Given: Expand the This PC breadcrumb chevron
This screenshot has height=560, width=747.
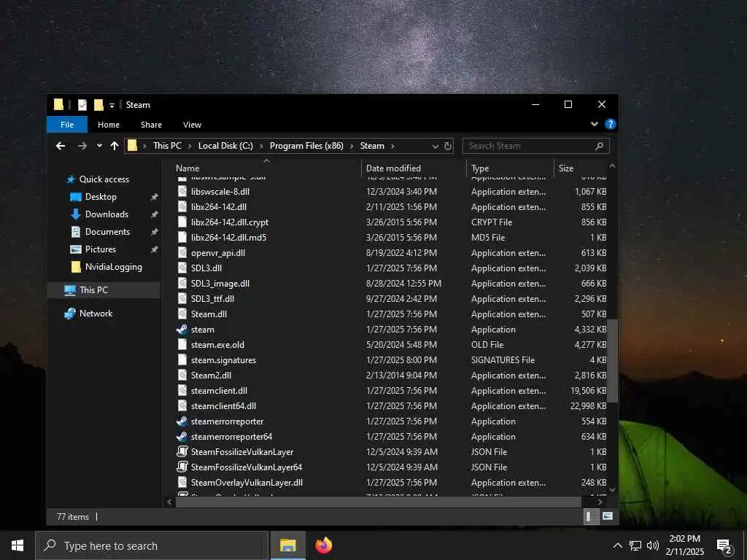Looking at the screenshot, I should [x=190, y=146].
